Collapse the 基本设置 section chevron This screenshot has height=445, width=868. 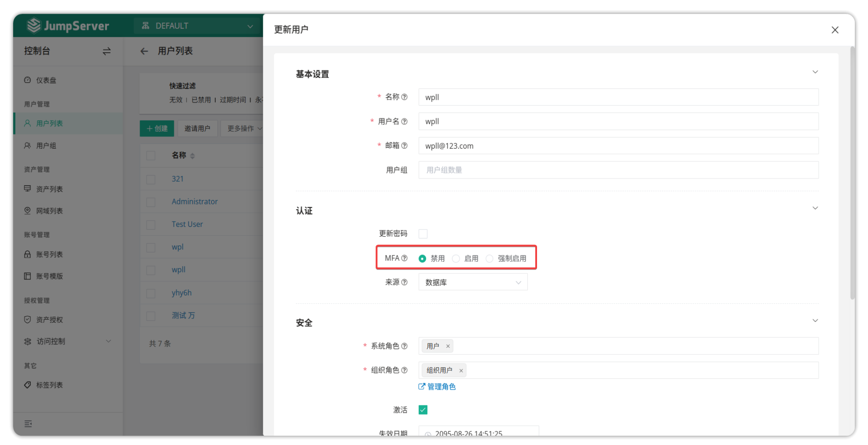[815, 72]
